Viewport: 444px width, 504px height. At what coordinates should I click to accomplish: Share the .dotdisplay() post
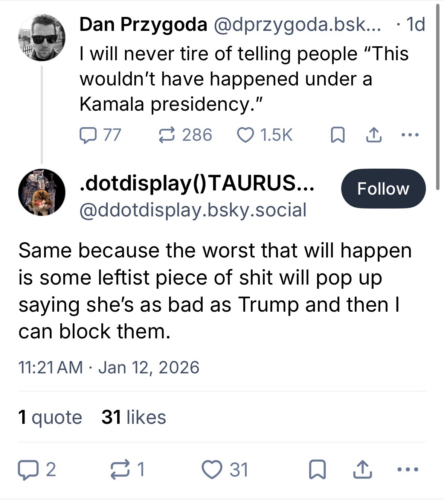362,470
